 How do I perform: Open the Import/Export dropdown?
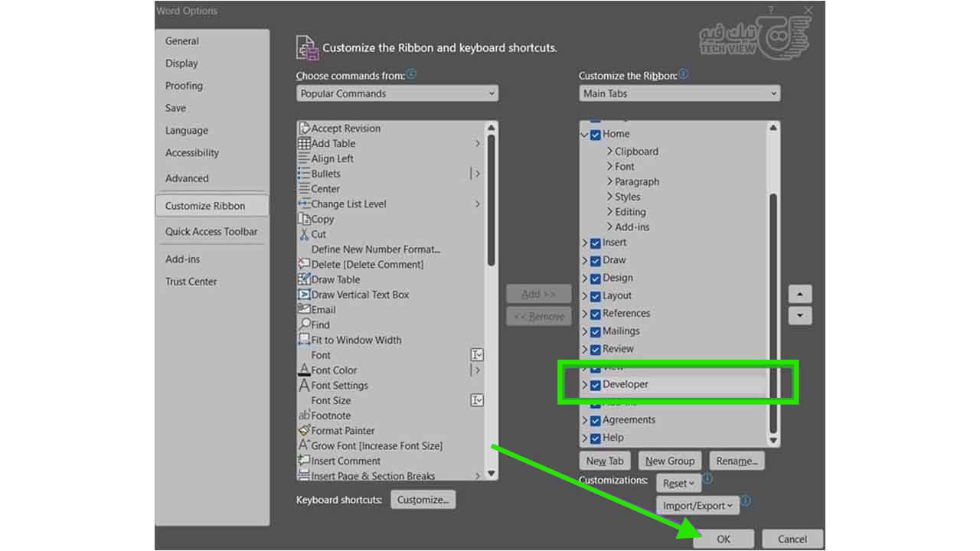point(697,505)
